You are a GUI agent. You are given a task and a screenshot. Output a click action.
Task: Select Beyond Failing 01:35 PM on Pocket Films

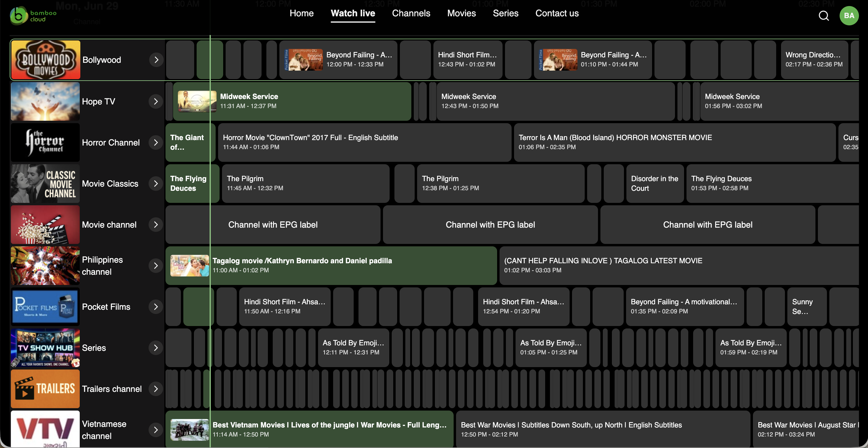point(685,307)
